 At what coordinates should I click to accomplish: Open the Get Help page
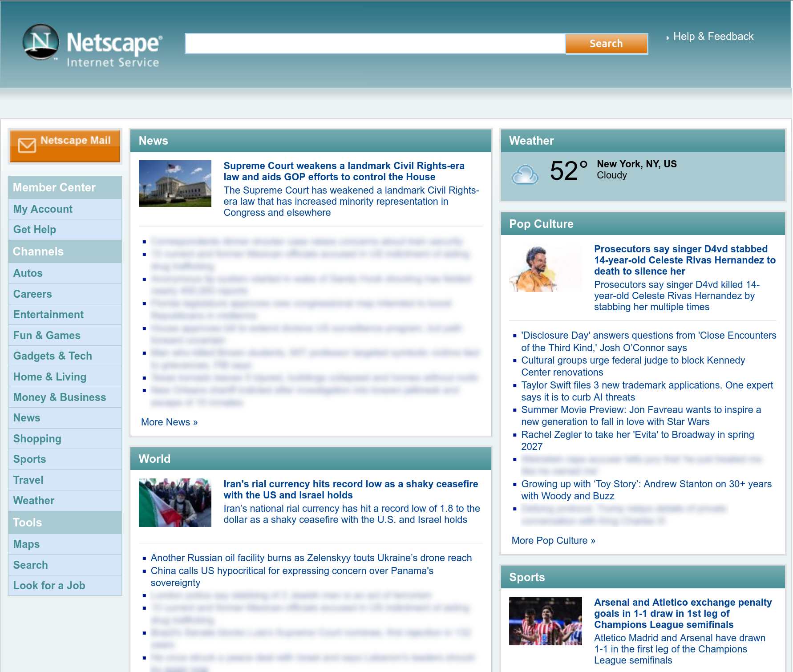(34, 229)
